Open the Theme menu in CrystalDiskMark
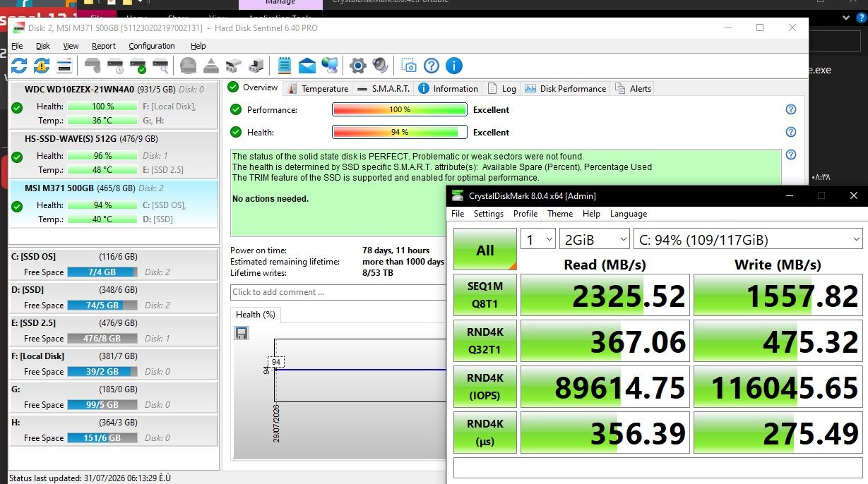Image resolution: width=868 pixels, height=484 pixels. tap(560, 213)
